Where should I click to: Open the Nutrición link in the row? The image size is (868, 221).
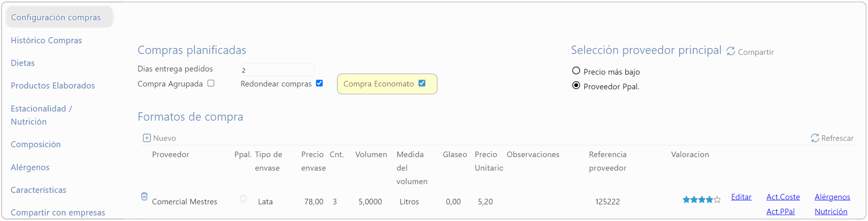831,211
